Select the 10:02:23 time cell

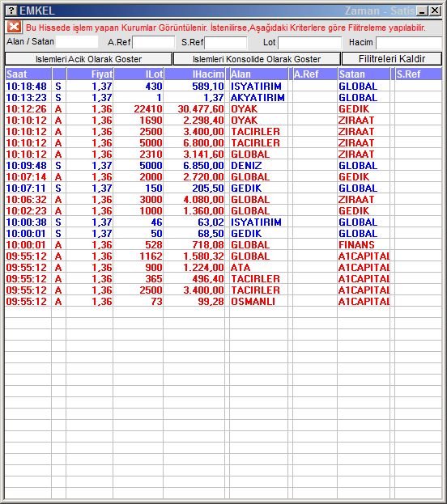point(27,211)
